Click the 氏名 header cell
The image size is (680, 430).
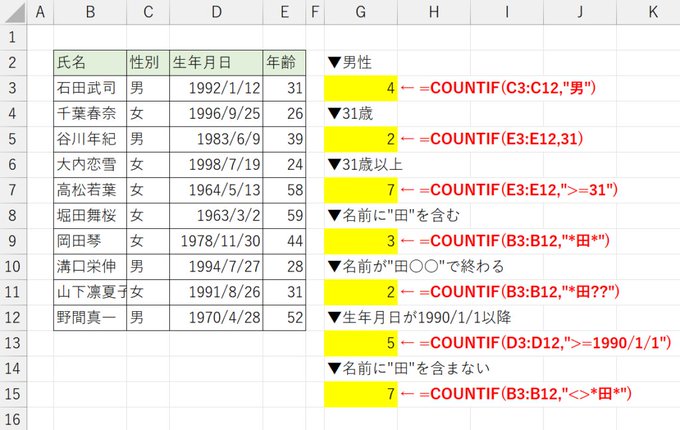click(90, 63)
